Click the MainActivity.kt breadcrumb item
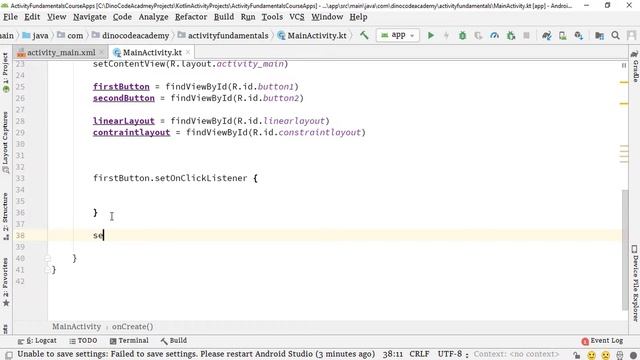 click(x=312, y=36)
